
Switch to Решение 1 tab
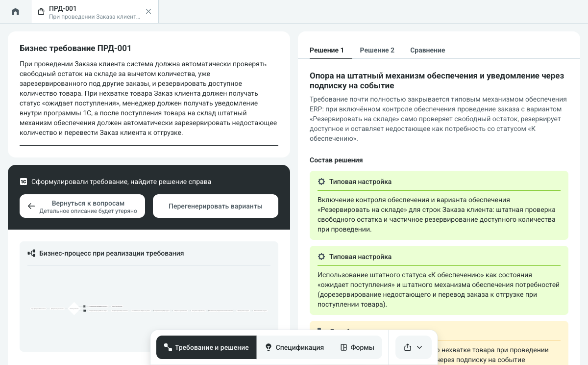click(x=327, y=50)
